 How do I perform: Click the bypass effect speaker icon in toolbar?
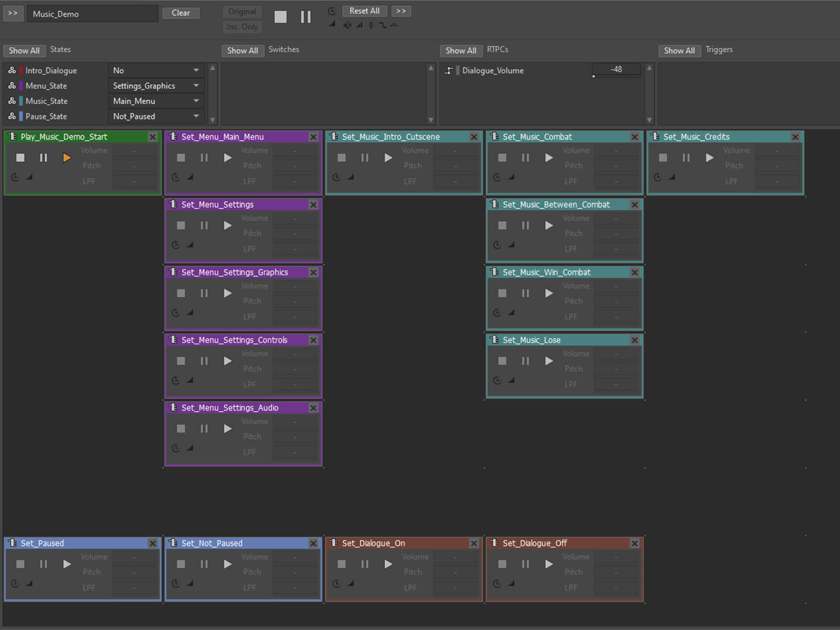348,25
